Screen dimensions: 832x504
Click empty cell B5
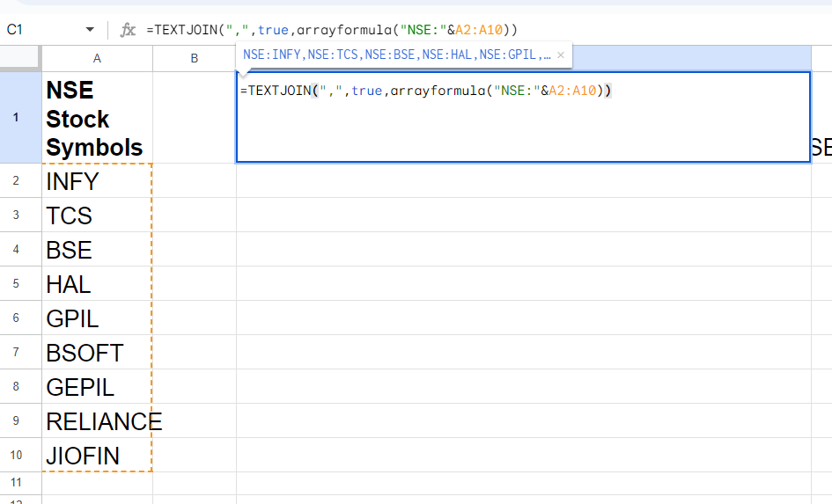click(x=195, y=283)
